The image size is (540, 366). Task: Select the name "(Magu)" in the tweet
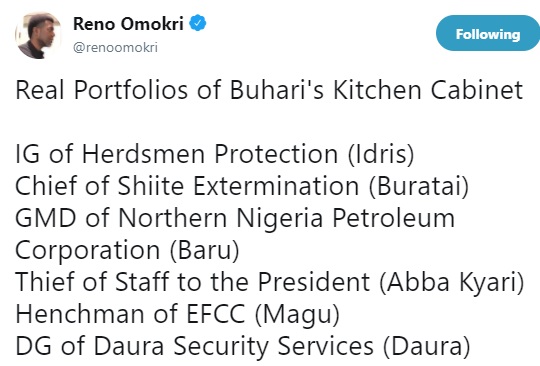pos(297,315)
